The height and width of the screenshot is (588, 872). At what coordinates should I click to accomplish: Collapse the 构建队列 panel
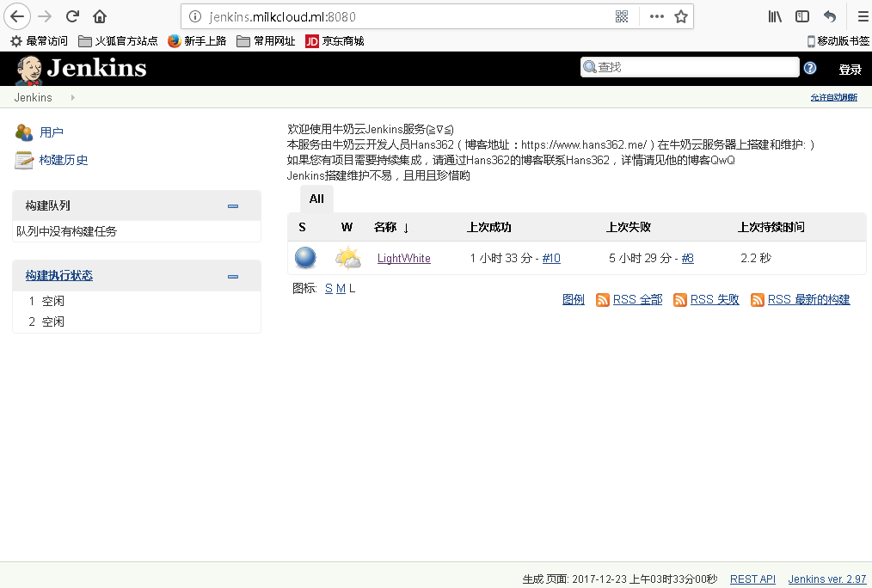point(233,206)
